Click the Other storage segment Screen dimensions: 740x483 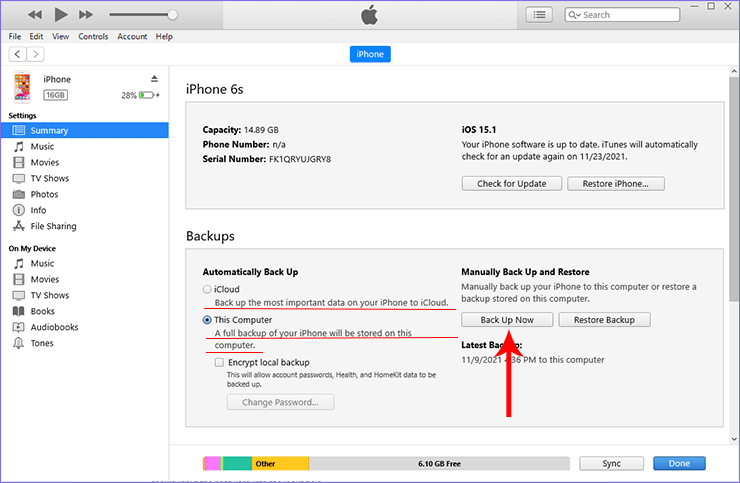280,464
